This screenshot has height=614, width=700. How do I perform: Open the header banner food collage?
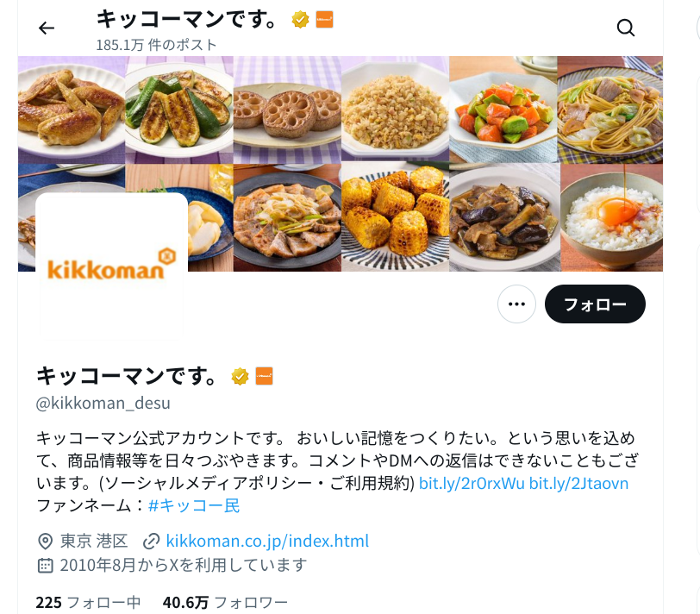tap(341, 164)
